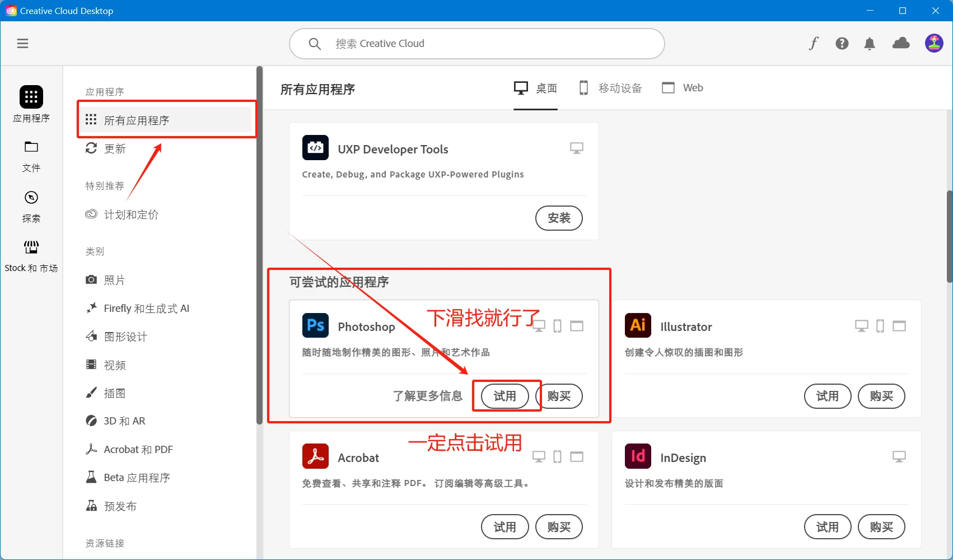Click the Photoshop app icon

click(x=315, y=325)
